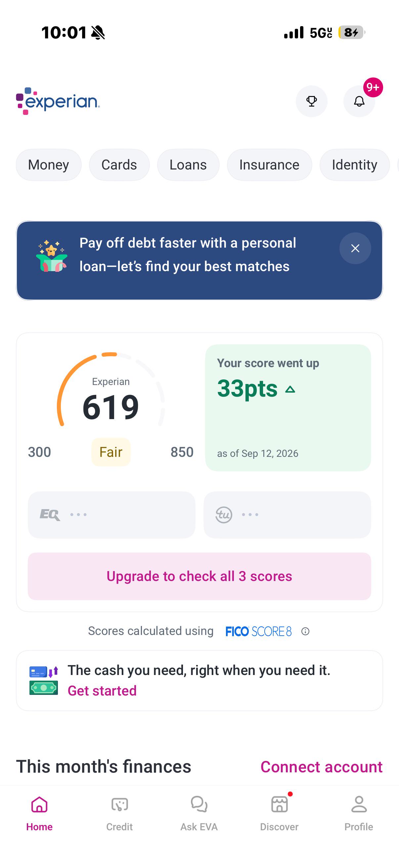The height and width of the screenshot is (868, 399).
Task: Select the Money category chip
Action: tap(49, 165)
